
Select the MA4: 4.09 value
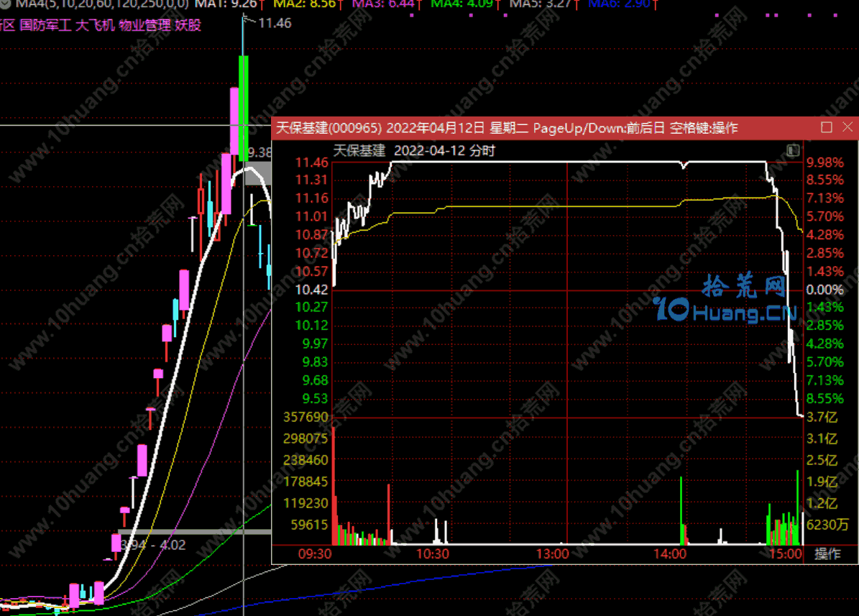(462, 4)
